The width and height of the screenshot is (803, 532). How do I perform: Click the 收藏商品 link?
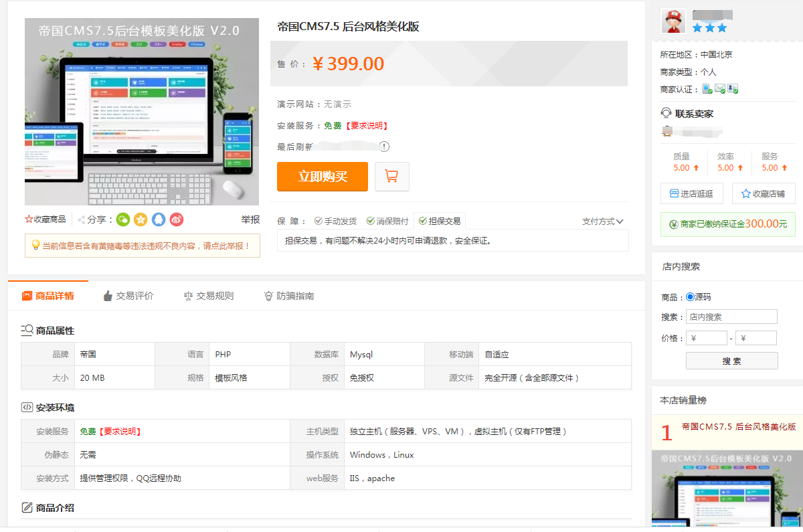[x=50, y=219]
